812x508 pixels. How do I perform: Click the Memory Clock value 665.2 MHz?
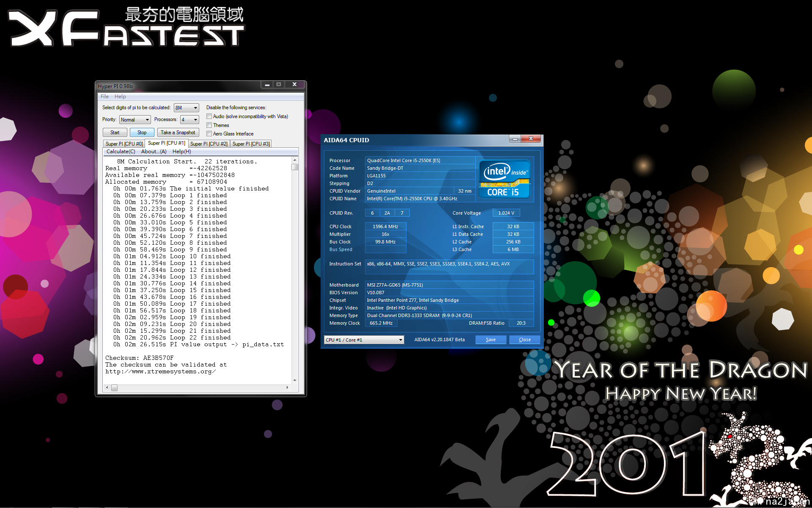[x=381, y=323]
